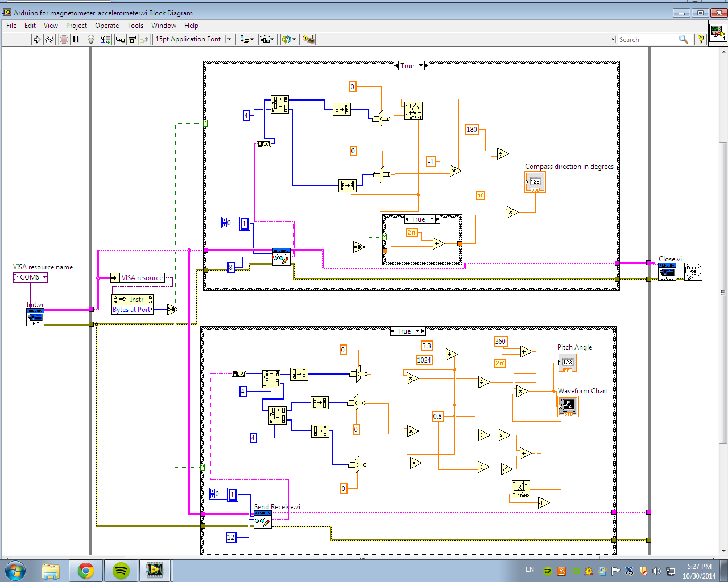This screenshot has height=582, width=728.
Task: Open the COM6 VISA resource selector
Action: point(44,277)
